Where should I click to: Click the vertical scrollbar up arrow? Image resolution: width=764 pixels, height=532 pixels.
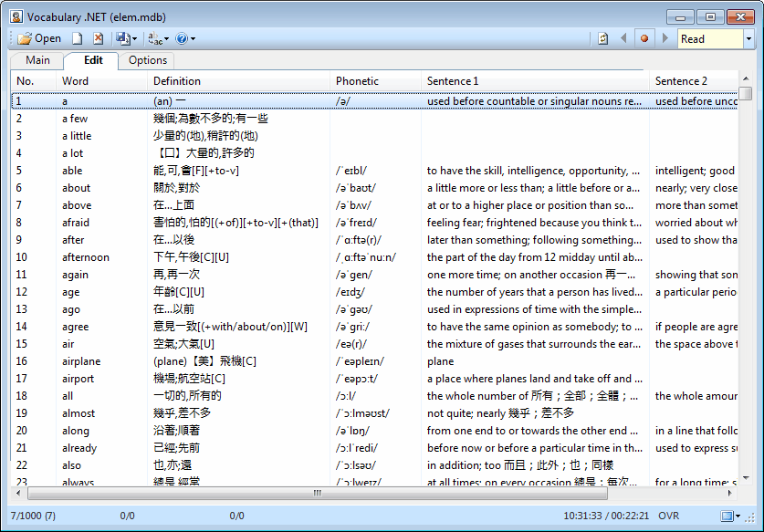point(746,78)
